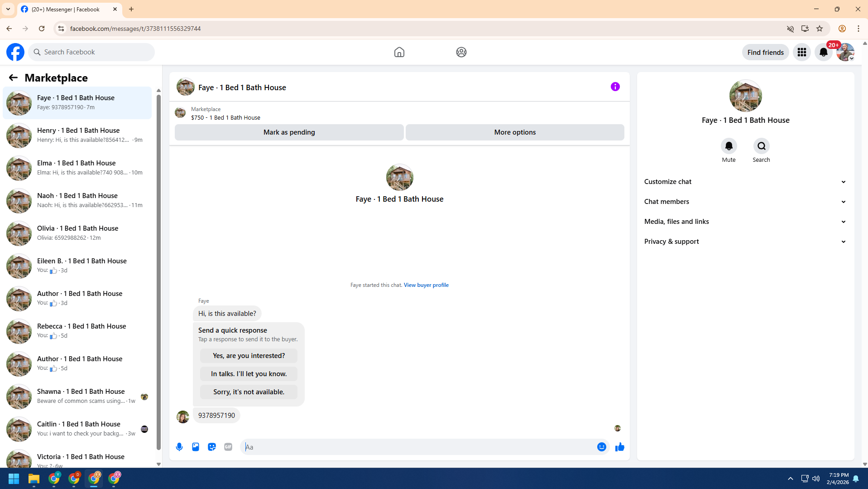Choose a sticker to send
This screenshot has height=489, width=868.
(x=212, y=447)
